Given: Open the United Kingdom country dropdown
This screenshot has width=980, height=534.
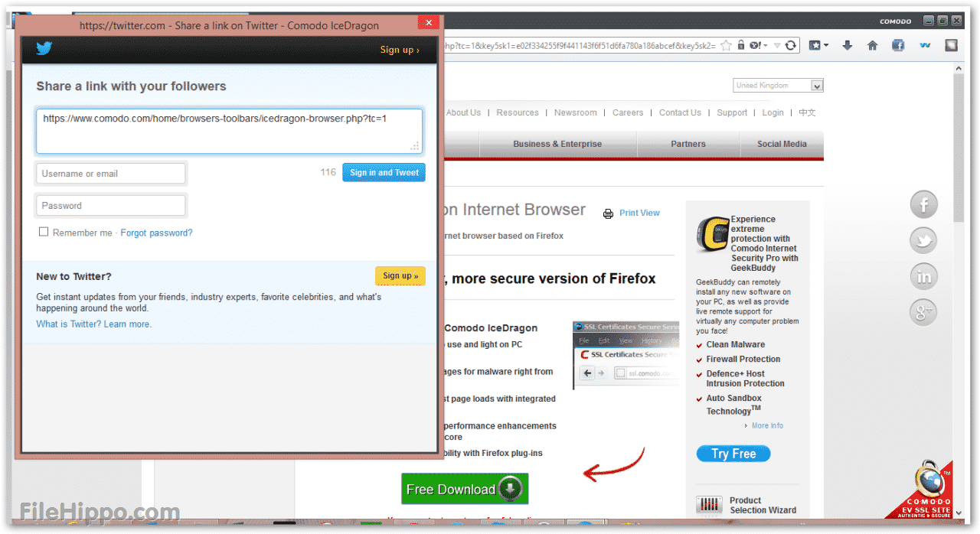Looking at the screenshot, I should [x=778, y=86].
